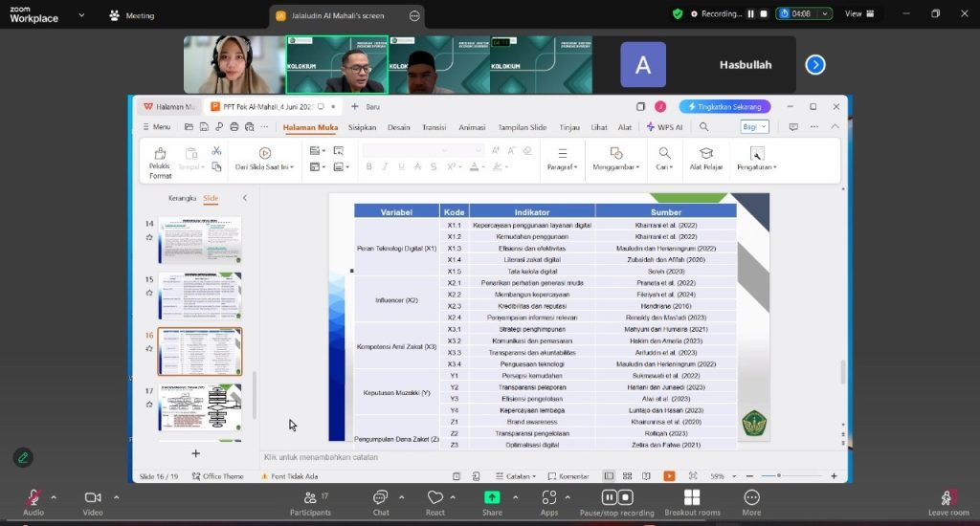Open the Sisipkan ribbon tab
980x526 pixels.
pyautogui.click(x=362, y=127)
